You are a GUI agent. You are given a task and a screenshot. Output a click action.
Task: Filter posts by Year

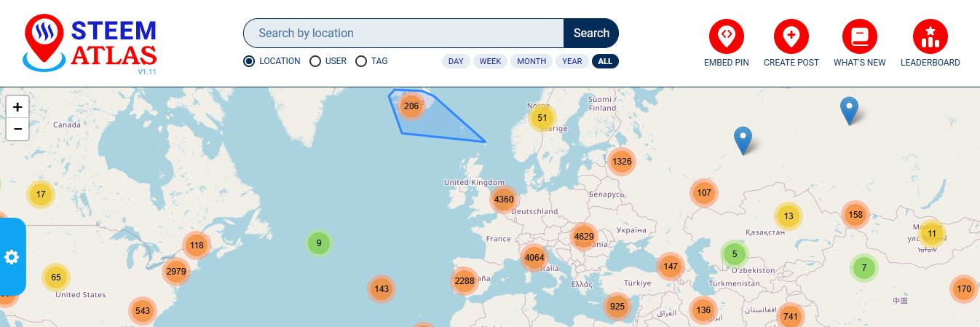[x=572, y=61]
